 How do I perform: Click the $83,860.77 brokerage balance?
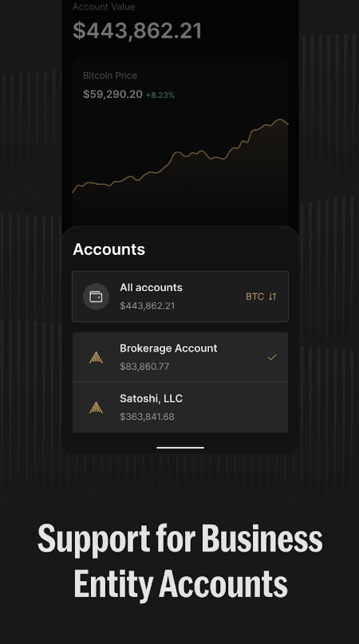144,367
